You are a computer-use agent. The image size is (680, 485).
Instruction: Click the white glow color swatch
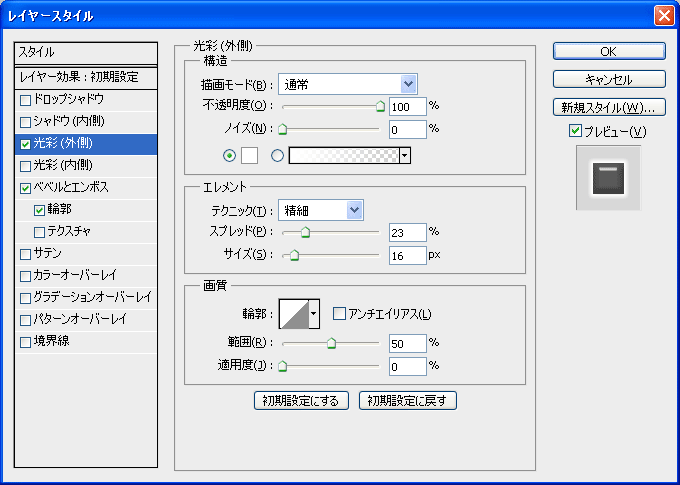pos(249,155)
